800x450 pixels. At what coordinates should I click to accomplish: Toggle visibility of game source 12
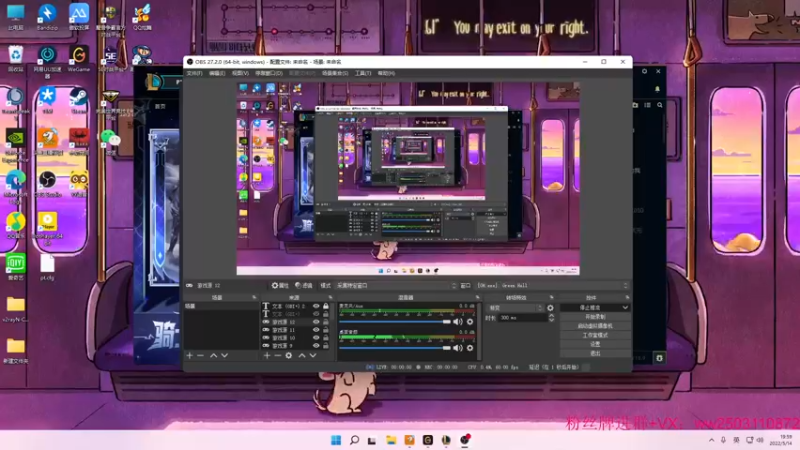coord(316,322)
